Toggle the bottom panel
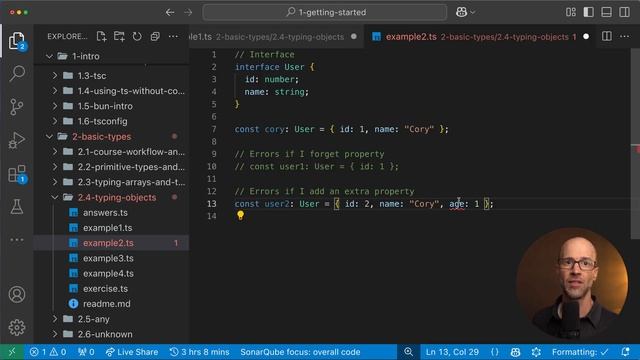 click(607, 12)
